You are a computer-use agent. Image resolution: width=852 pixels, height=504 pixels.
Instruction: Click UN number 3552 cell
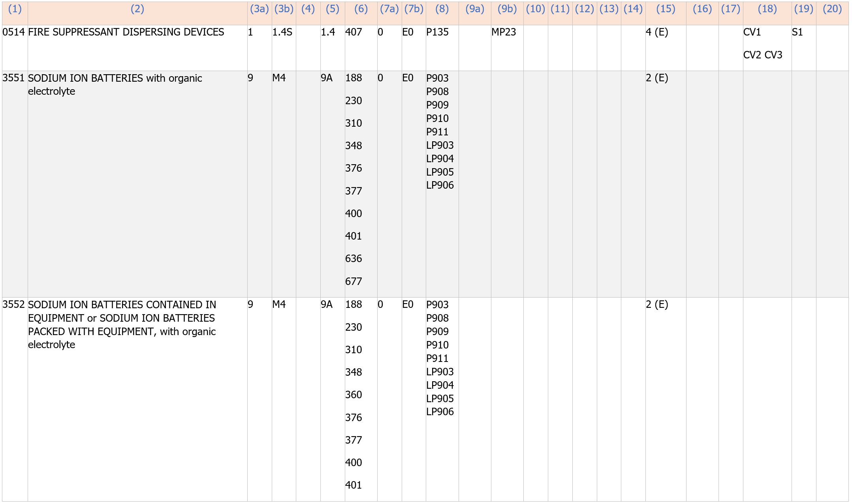click(13, 305)
